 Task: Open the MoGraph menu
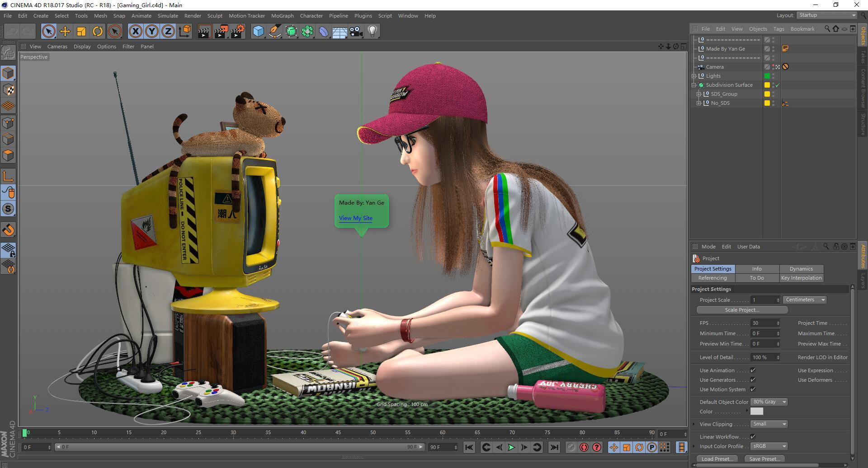(x=282, y=16)
